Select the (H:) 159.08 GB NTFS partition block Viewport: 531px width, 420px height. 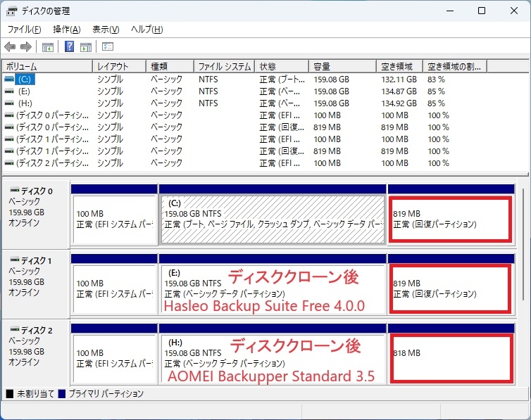[273, 359]
